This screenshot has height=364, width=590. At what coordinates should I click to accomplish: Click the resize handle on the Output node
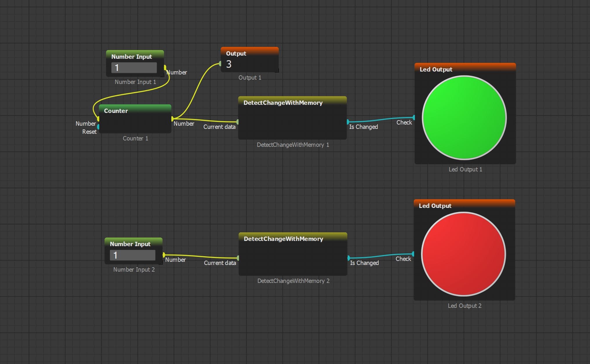277,71
